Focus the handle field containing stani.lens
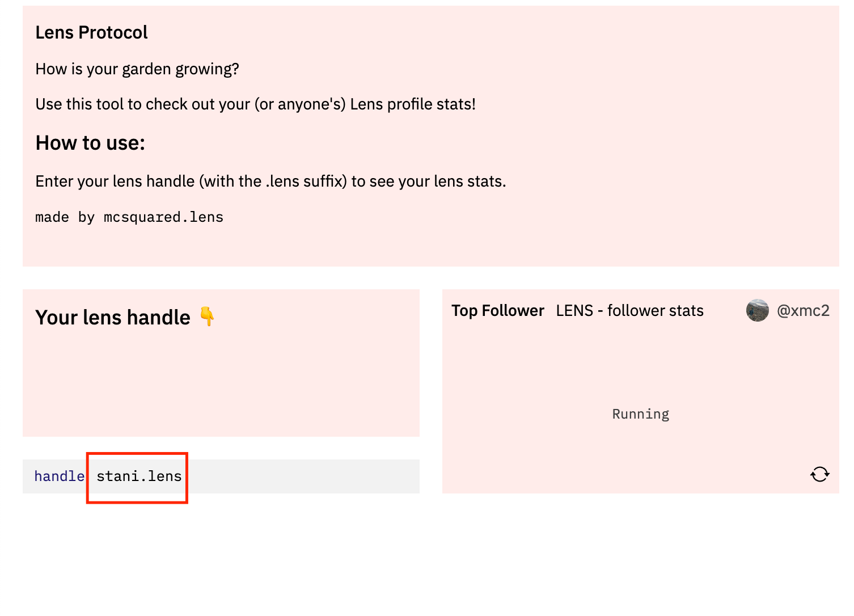Image resolution: width=854 pixels, height=616 pixels. click(139, 476)
